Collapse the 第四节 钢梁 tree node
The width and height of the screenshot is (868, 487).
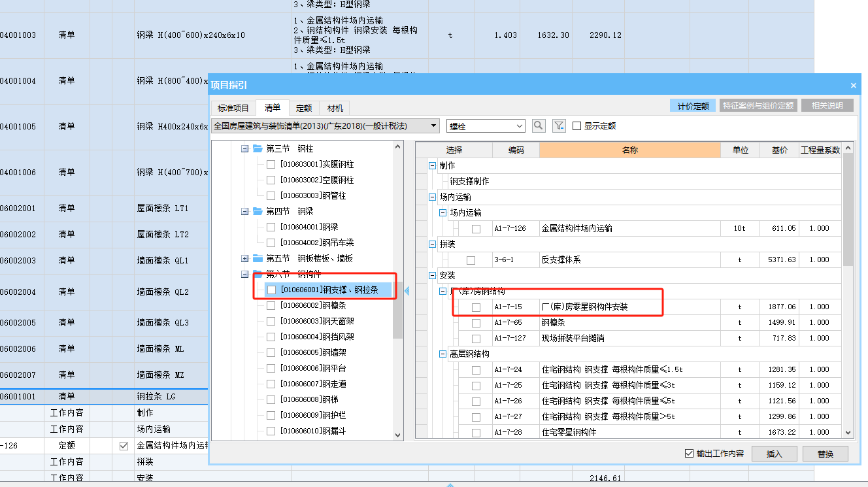[244, 211]
